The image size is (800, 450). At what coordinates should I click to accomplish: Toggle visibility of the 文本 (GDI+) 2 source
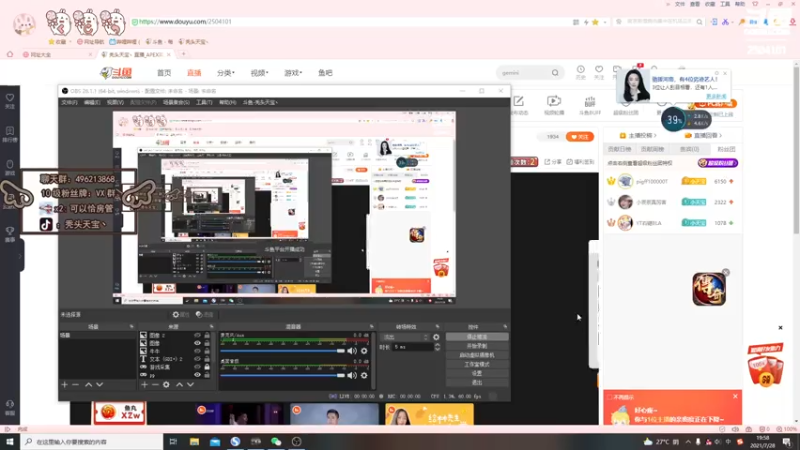point(197,359)
